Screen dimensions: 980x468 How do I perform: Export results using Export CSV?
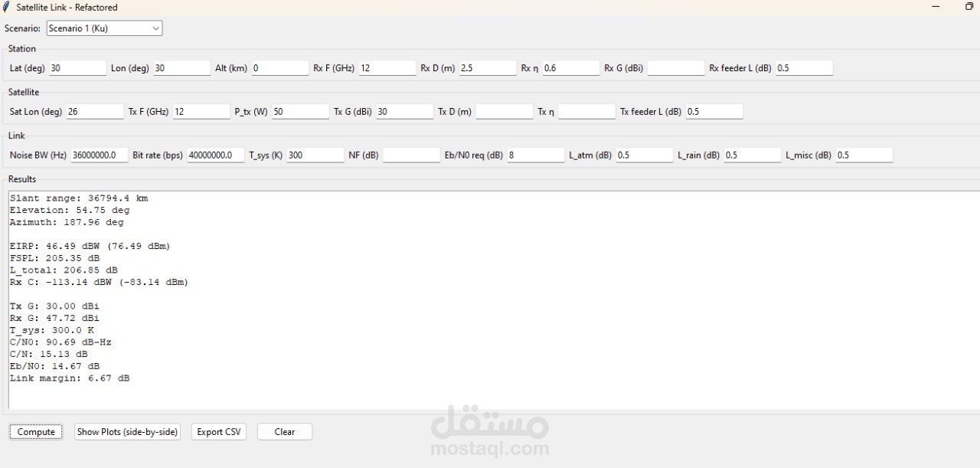point(218,431)
